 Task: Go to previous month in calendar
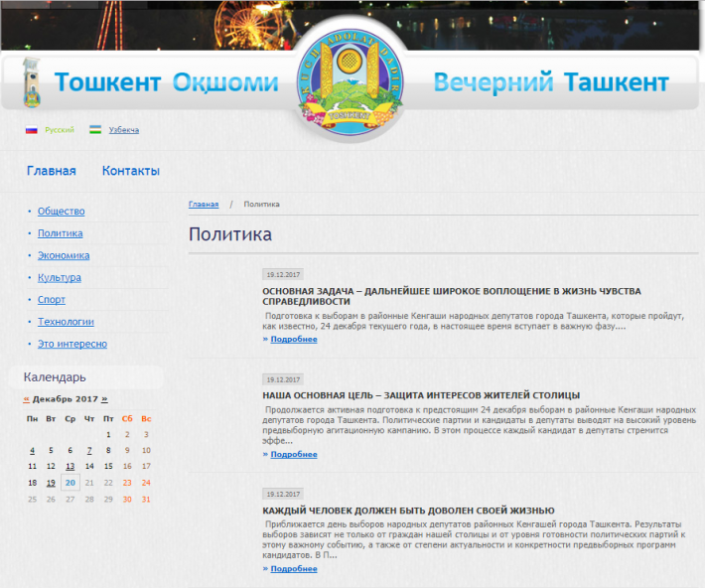[x=26, y=398]
